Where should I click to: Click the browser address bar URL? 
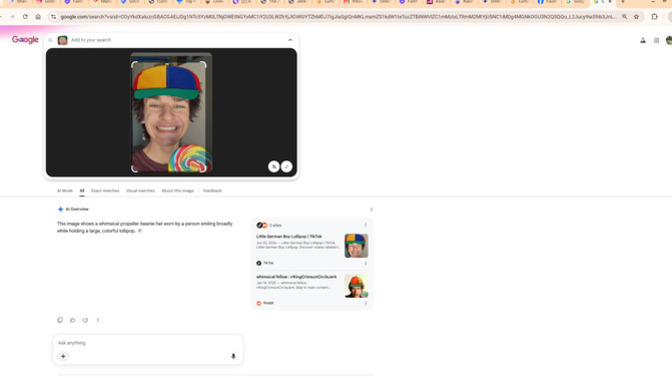click(339, 17)
